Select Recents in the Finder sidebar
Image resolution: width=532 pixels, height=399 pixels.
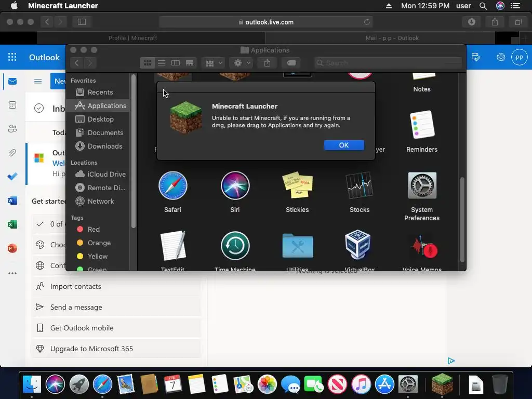coord(98,92)
